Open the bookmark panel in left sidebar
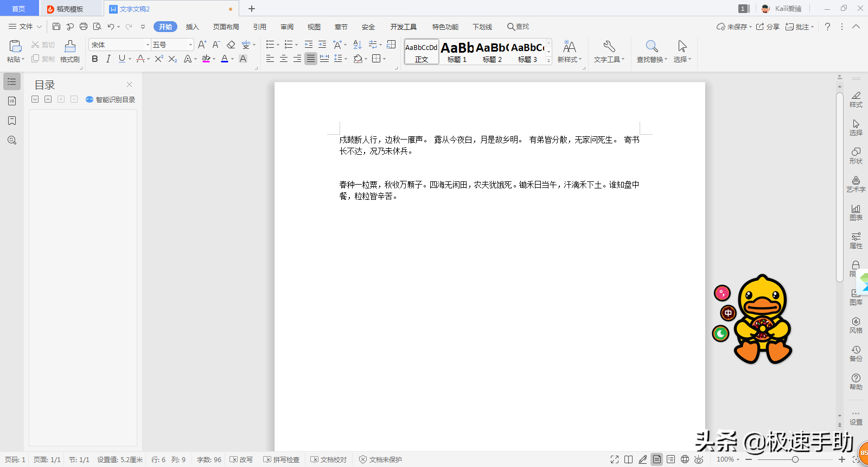The height and width of the screenshot is (467, 868). tap(12, 121)
